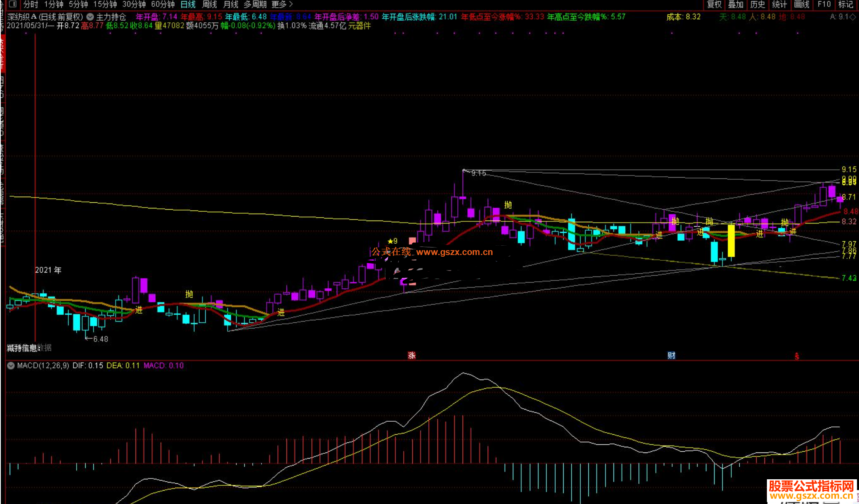This screenshot has height=504, width=859.
Task: Click the 主力持仓 indicator name
Action: point(111,17)
